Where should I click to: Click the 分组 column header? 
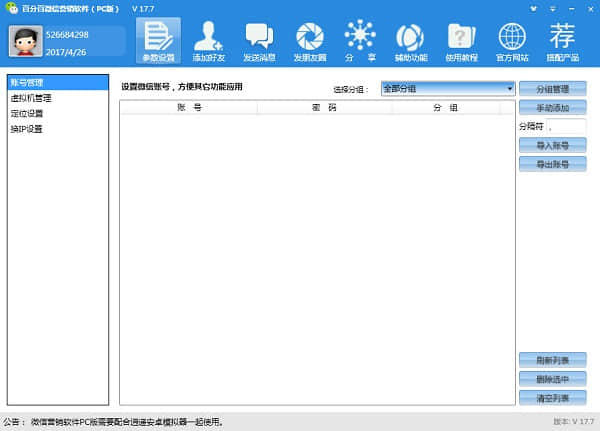(x=446, y=108)
